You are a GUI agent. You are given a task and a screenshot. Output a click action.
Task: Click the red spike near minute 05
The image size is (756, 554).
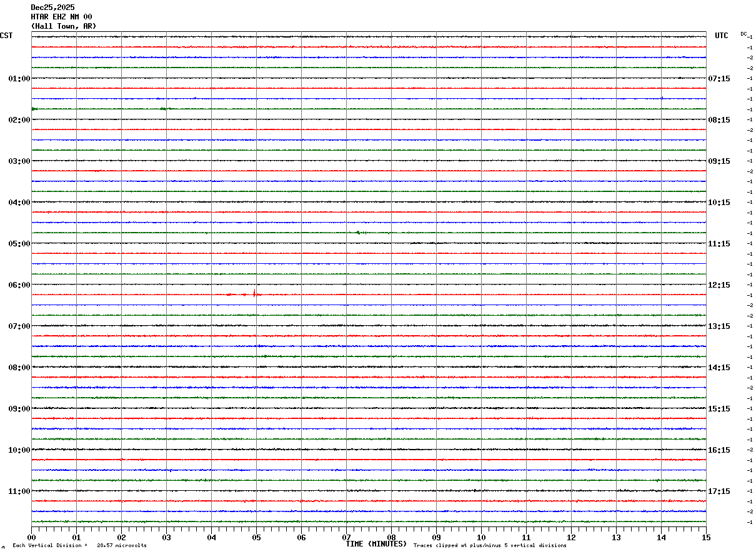pos(254,293)
